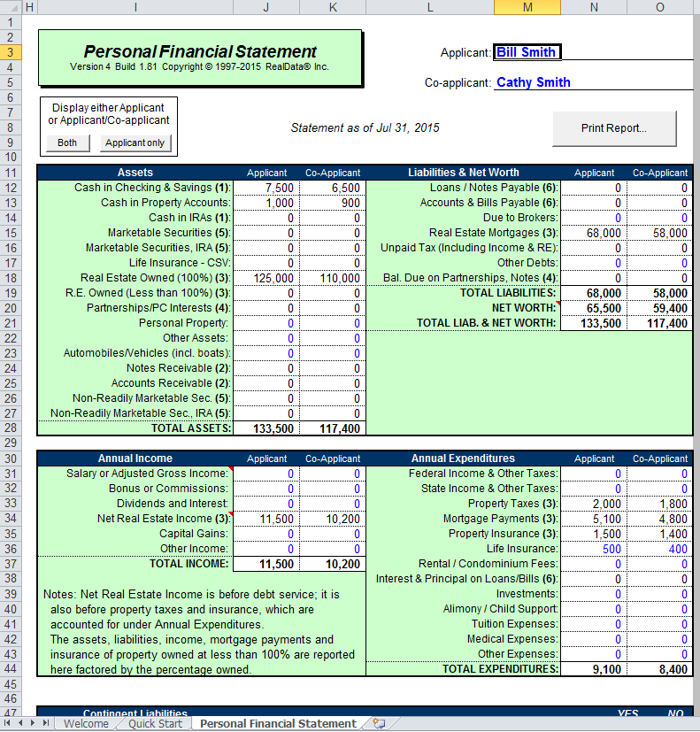Viewport: 700px width, 732px height.
Task: Select column H header
Action: pyautogui.click(x=29, y=7)
